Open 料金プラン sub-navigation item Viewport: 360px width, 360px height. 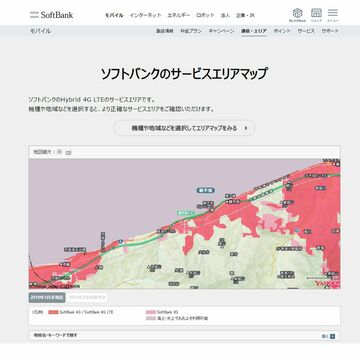[191, 31]
